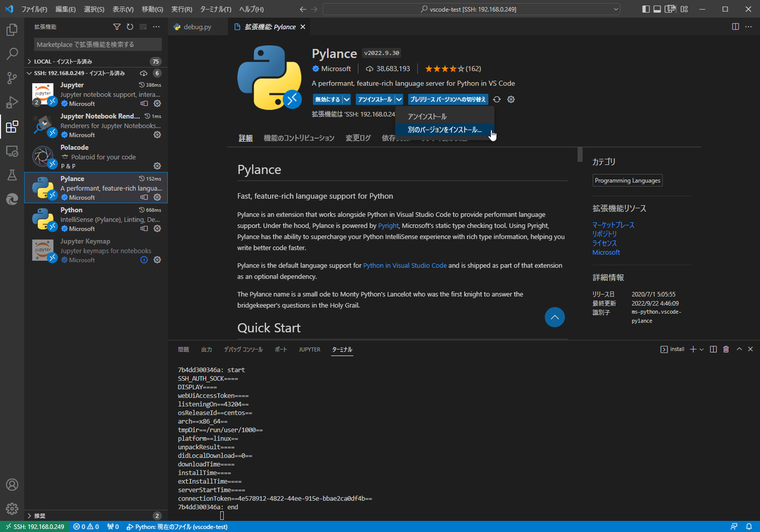
Task: Open customize layout control
Action: (x=683, y=9)
